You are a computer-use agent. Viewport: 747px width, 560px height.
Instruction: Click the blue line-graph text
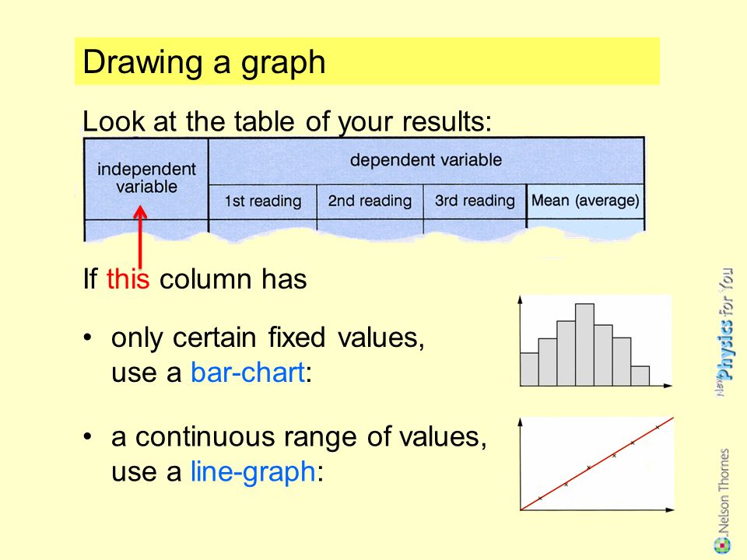pos(253,472)
